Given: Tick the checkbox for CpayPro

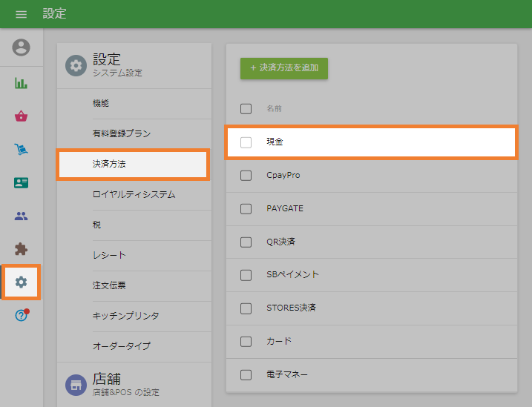Looking at the screenshot, I should click(246, 176).
